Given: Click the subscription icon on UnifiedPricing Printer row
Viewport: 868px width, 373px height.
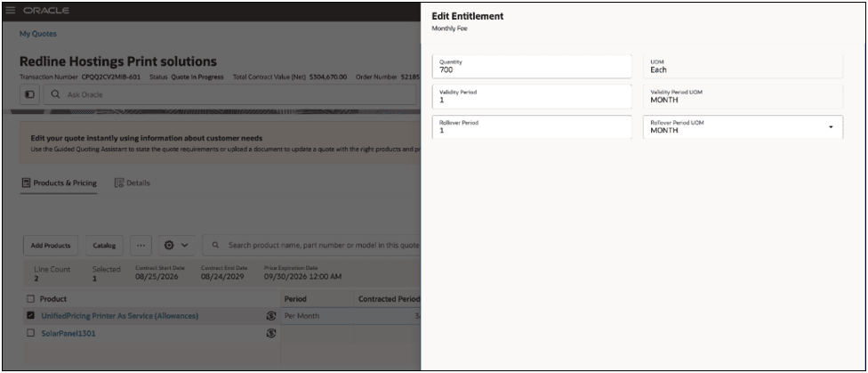Looking at the screenshot, I should pos(270,316).
